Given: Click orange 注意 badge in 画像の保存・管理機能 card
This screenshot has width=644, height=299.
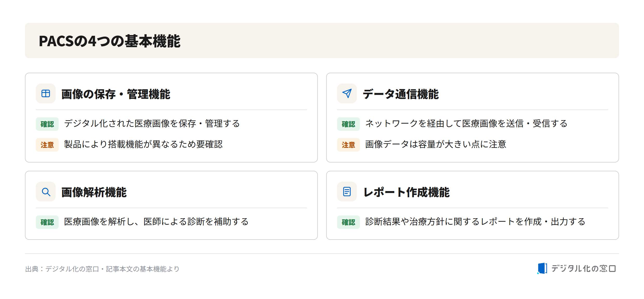Looking at the screenshot, I should point(47,145).
